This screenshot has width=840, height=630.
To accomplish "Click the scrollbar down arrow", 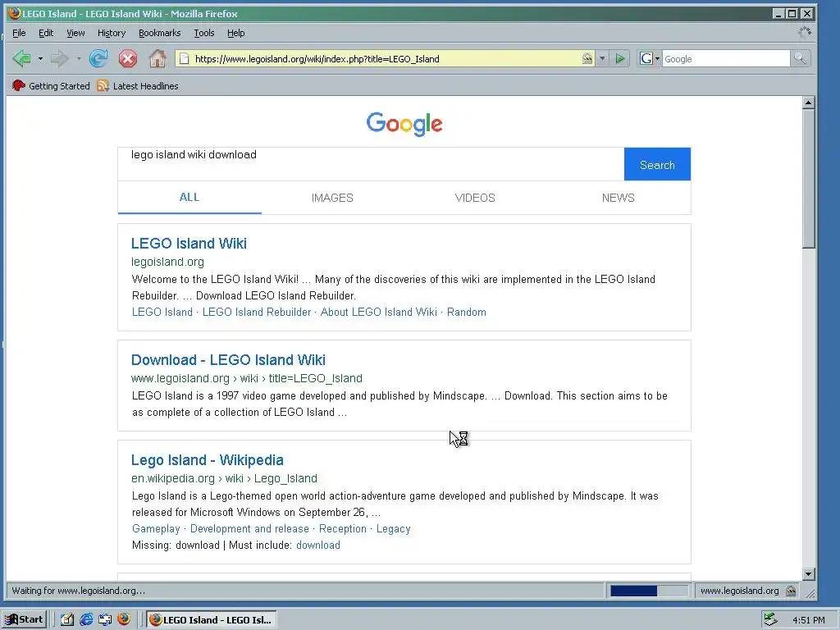I will coord(809,574).
